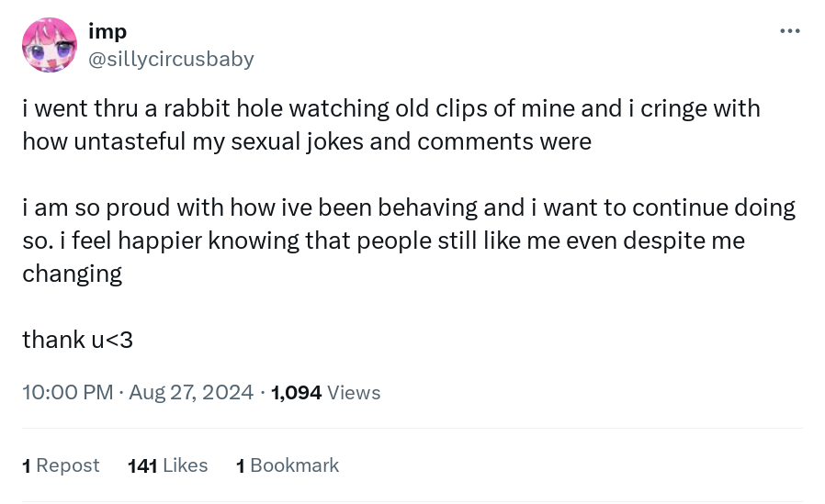Click the word "changing" in the tweet
This screenshot has height=504, width=825.
pos(73,274)
